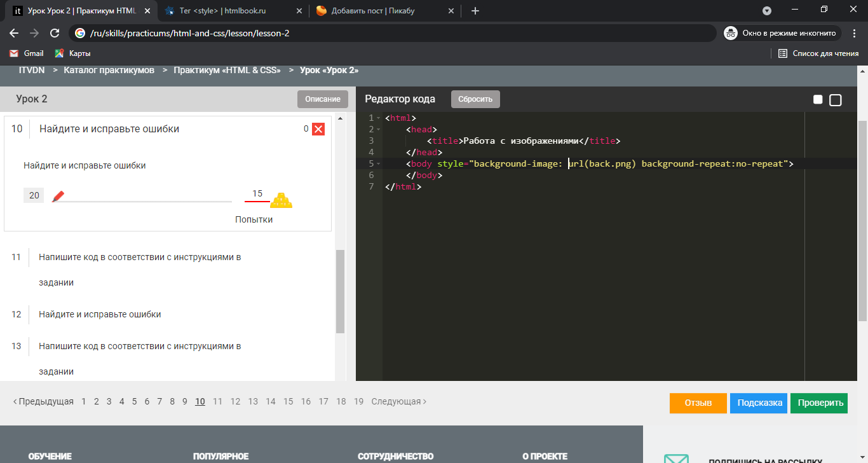Screen dimensions: 868x463
Task: Open Практикум «HTML & CSS» breadcrumb
Action: (x=227, y=71)
